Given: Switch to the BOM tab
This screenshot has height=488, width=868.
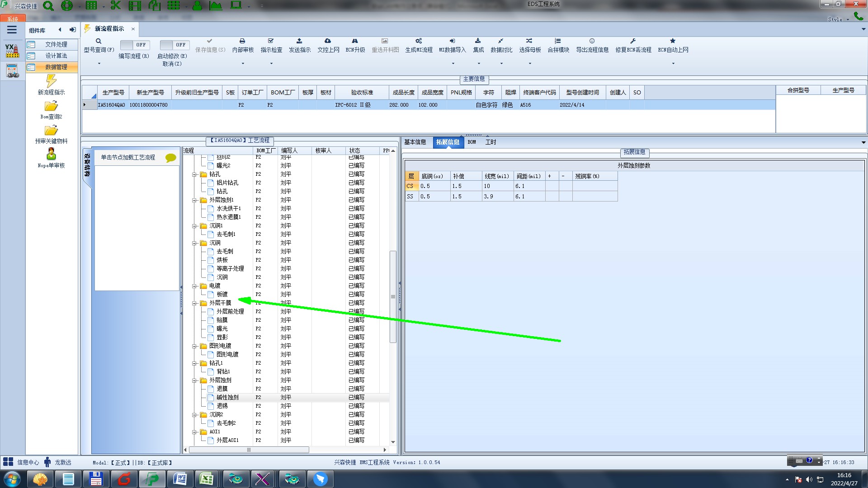Looking at the screenshot, I should pos(472,142).
